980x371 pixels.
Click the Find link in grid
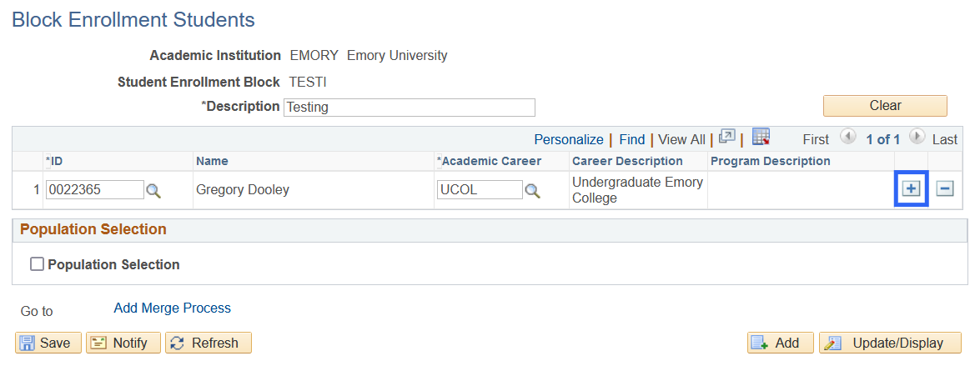pos(631,139)
